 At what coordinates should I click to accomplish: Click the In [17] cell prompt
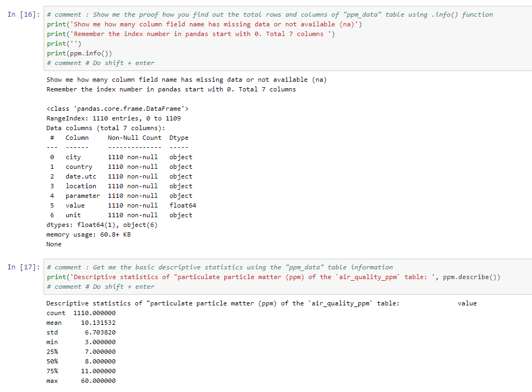coord(25,267)
